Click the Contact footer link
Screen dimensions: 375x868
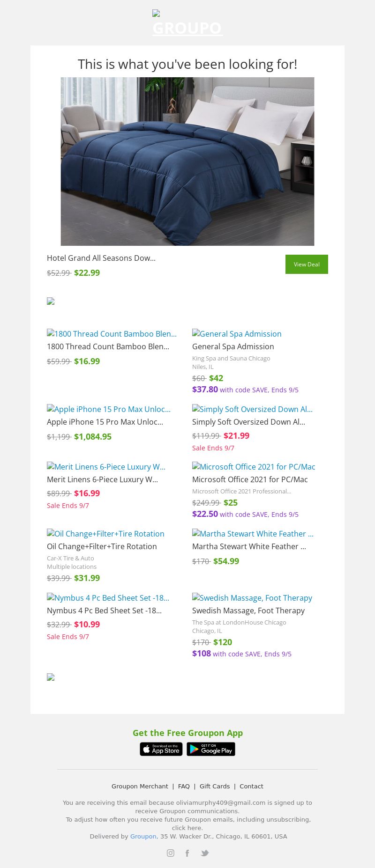pyautogui.click(x=251, y=786)
